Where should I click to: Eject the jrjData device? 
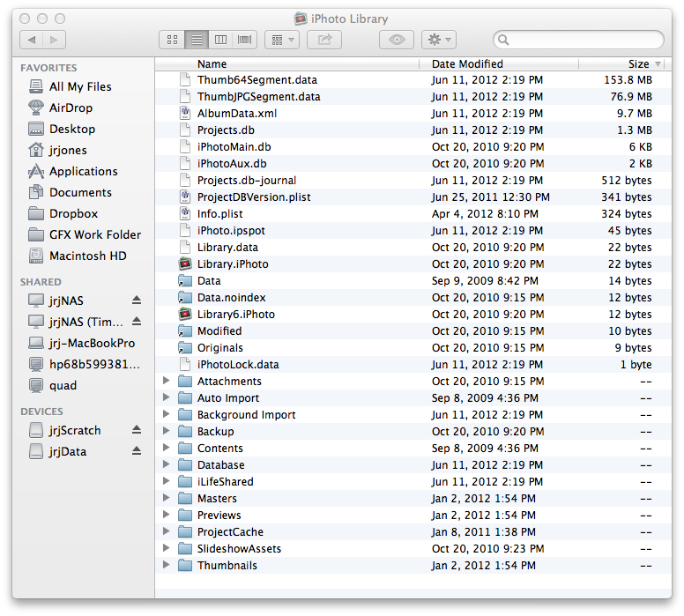(137, 451)
